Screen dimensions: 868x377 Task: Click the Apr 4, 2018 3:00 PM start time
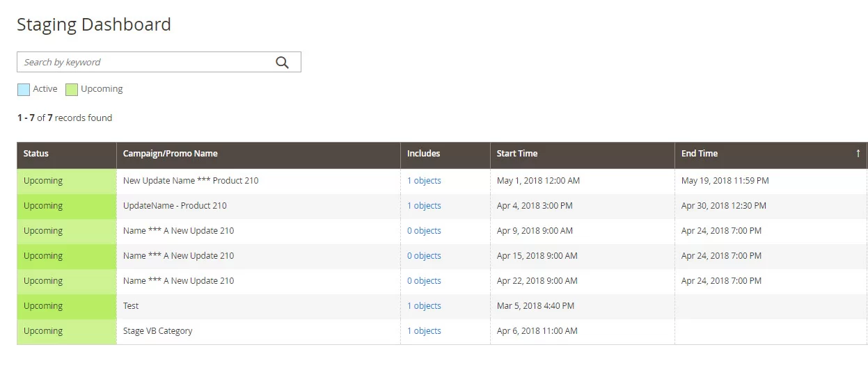click(535, 206)
